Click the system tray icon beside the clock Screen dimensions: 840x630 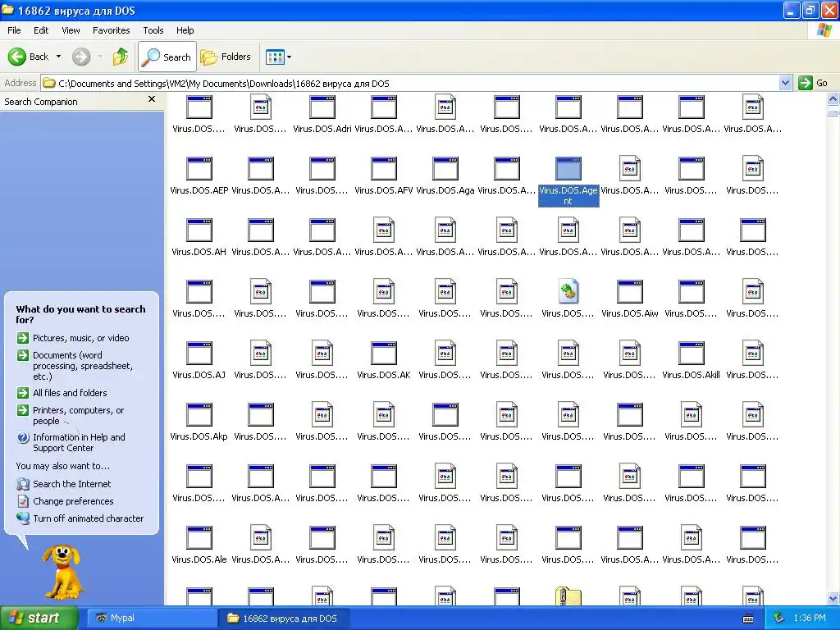tap(779, 618)
